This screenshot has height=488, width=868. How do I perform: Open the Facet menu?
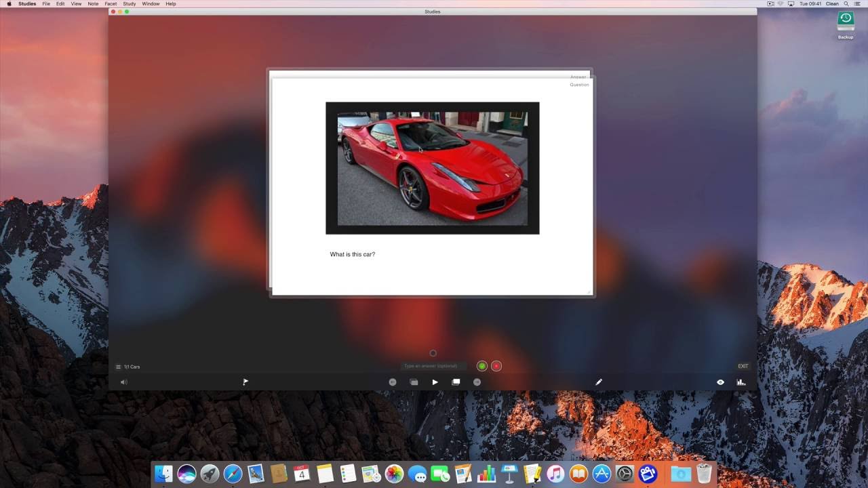pos(111,4)
